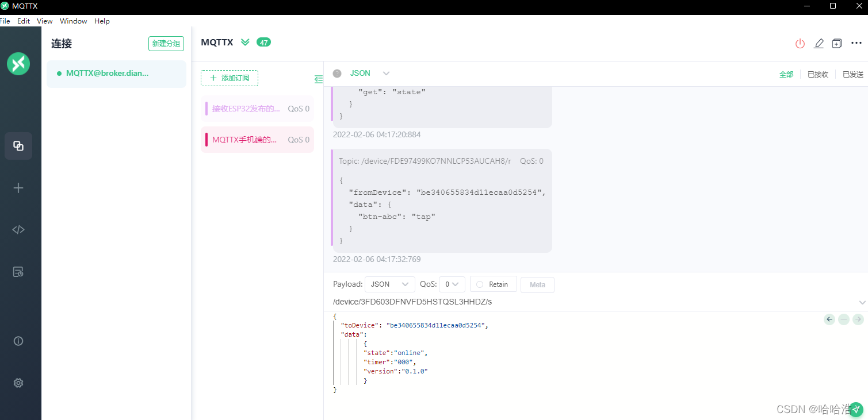Click the grey color circle next to JSON
868x420 pixels.
pos(337,74)
